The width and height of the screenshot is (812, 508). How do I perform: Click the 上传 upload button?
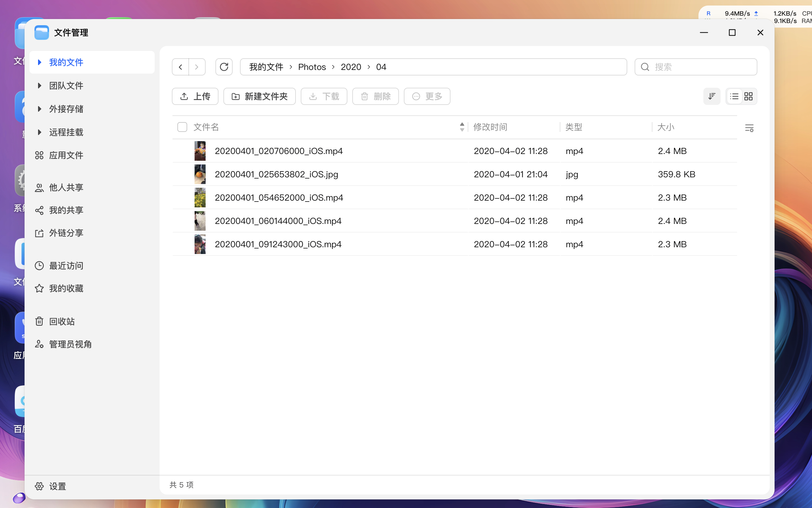(x=195, y=96)
